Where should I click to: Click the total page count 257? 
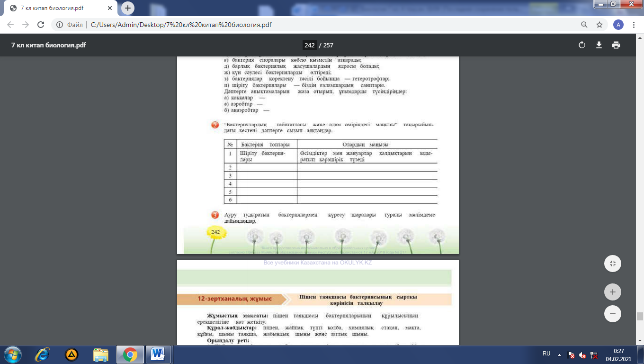328,45
